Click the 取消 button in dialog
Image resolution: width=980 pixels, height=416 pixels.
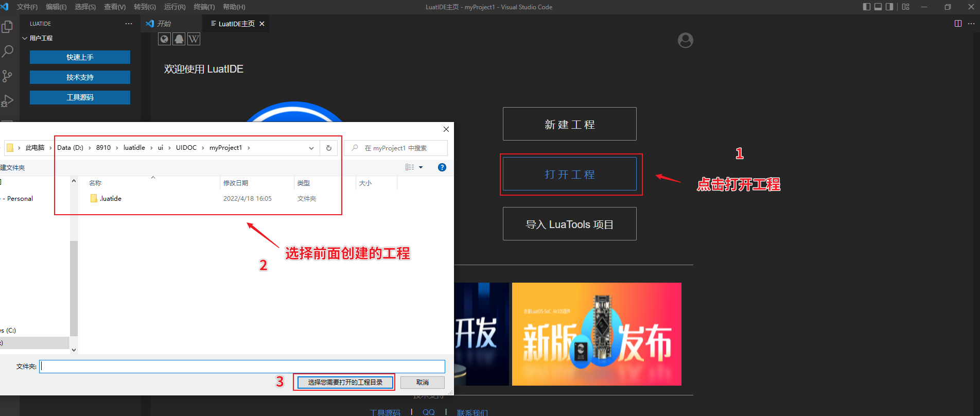pos(423,383)
